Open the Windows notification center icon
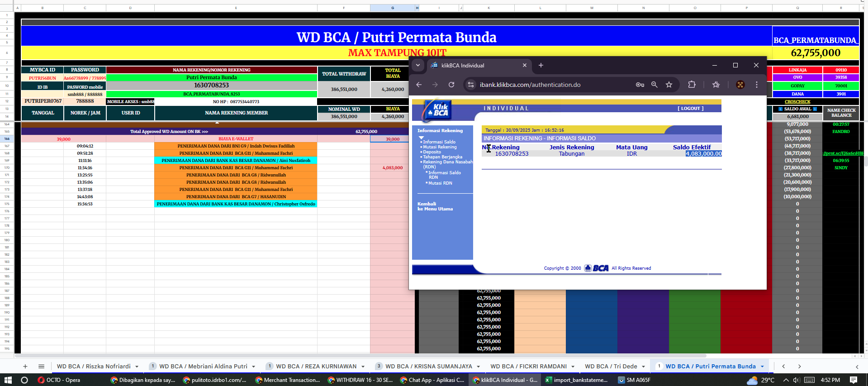The width and height of the screenshot is (868, 386). pos(854,380)
